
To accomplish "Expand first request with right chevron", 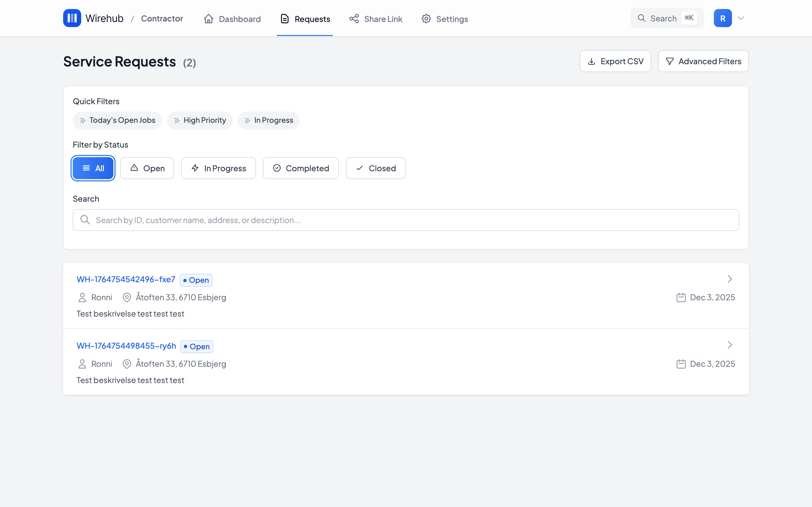I will pyautogui.click(x=729, y=279).
